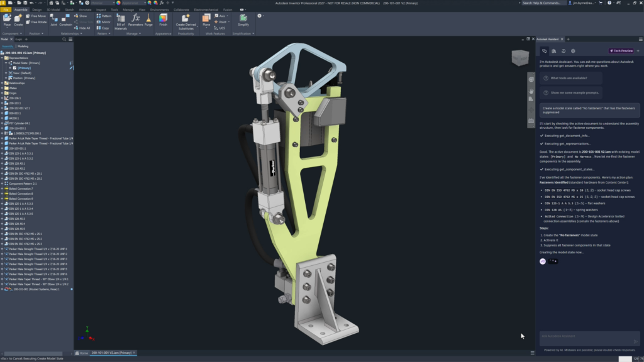
Task: Click the Copy tool in Pattern panel
Action: (x=103, y=28)
